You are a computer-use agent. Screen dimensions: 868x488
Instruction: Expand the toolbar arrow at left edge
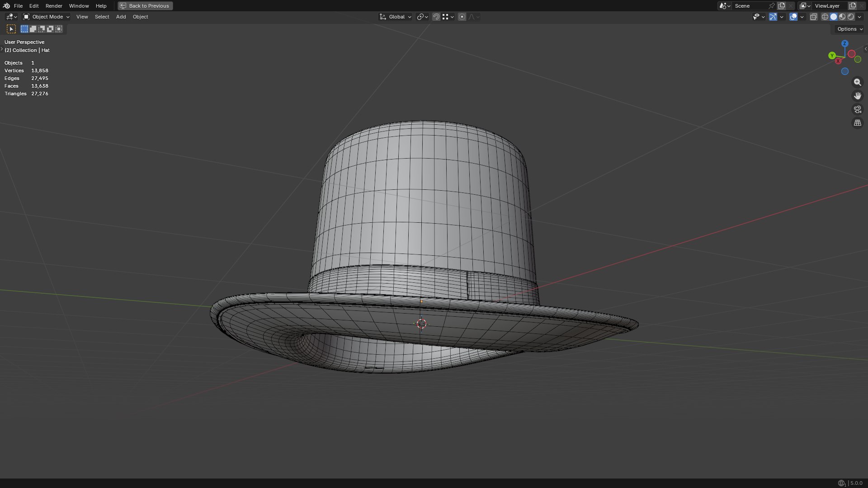coord(2,49)
